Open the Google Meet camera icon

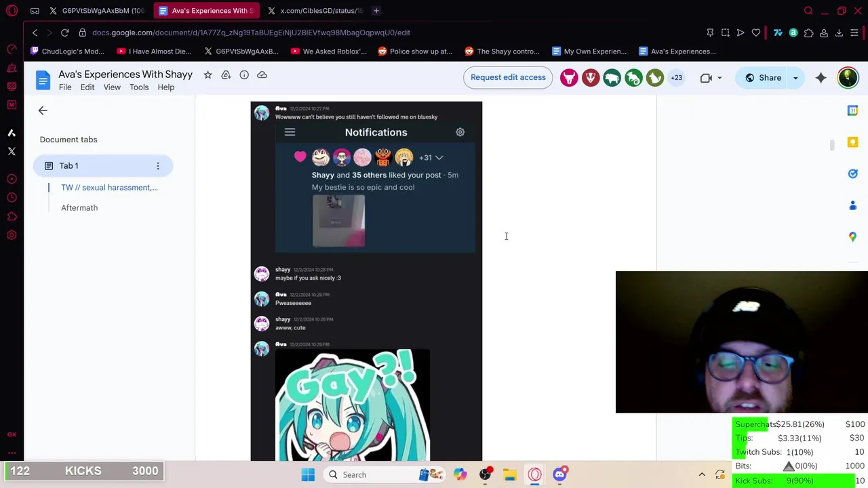click(706, 77)
